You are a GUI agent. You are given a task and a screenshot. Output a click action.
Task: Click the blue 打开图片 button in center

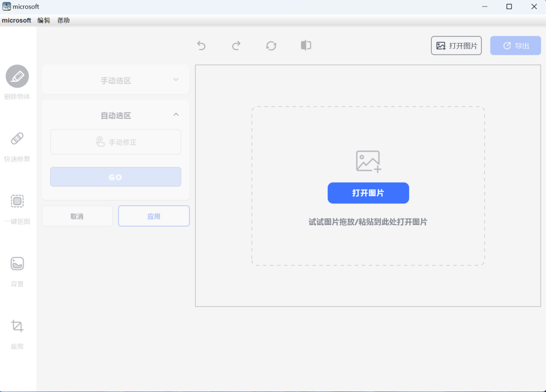click(368, 193)
